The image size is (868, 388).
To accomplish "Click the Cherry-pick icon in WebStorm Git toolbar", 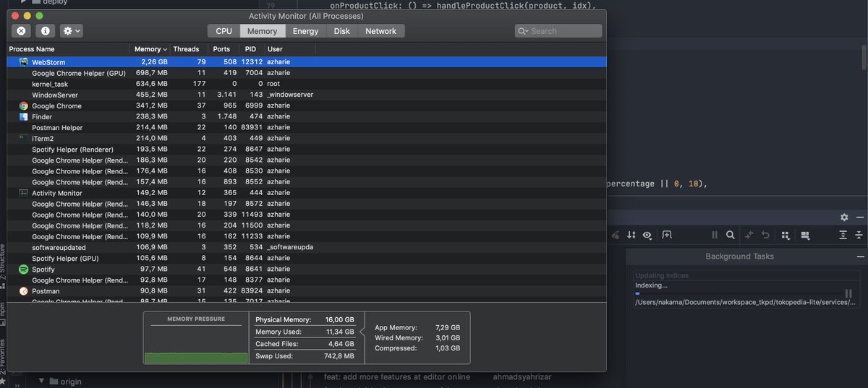I will 616,235.
